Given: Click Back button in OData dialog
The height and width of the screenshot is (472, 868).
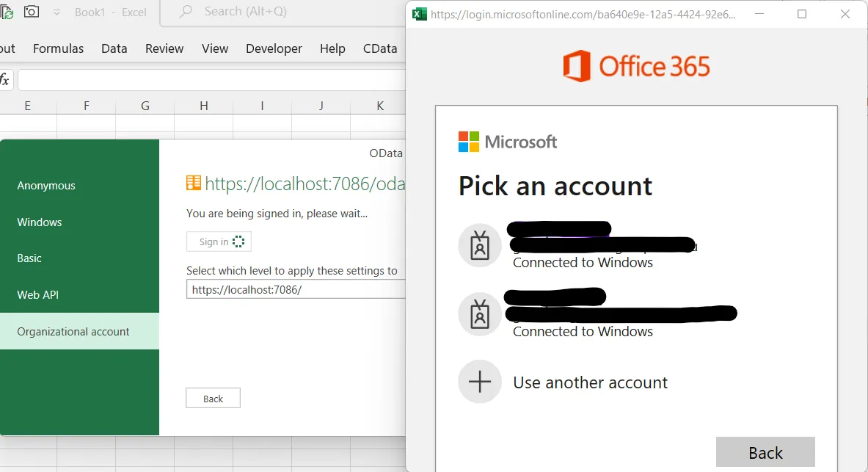Looking at the screenshot, I should click(213, 399).
